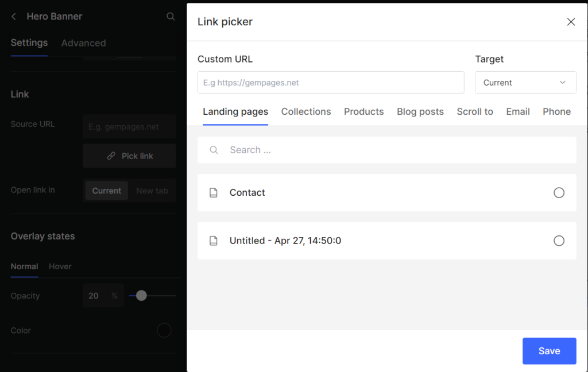588x372 pixels.
Task: Focus the Custom URL input field
Action: point(331,83)
